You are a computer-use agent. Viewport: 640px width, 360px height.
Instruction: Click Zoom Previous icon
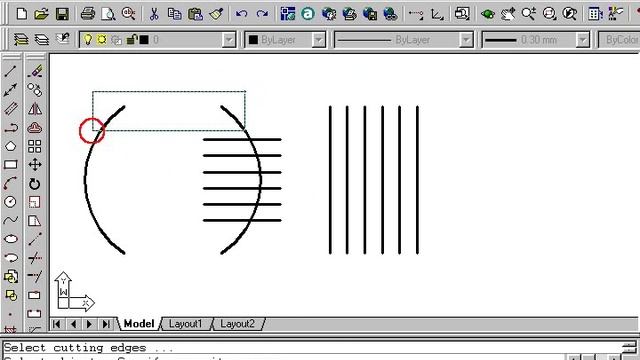click(570, 14)
